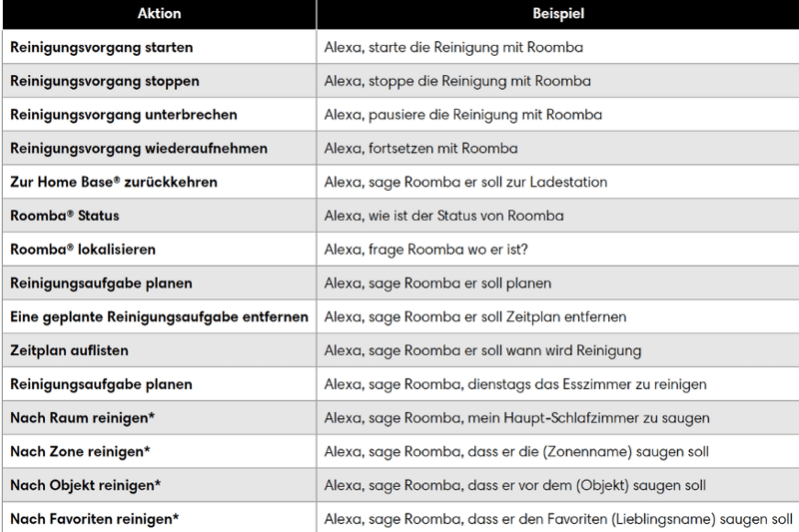This screenshot has height=532, width=799.
Task: Click the "Alexa, fortsetzen mit Roomba" example
Action: pos(420,149)
